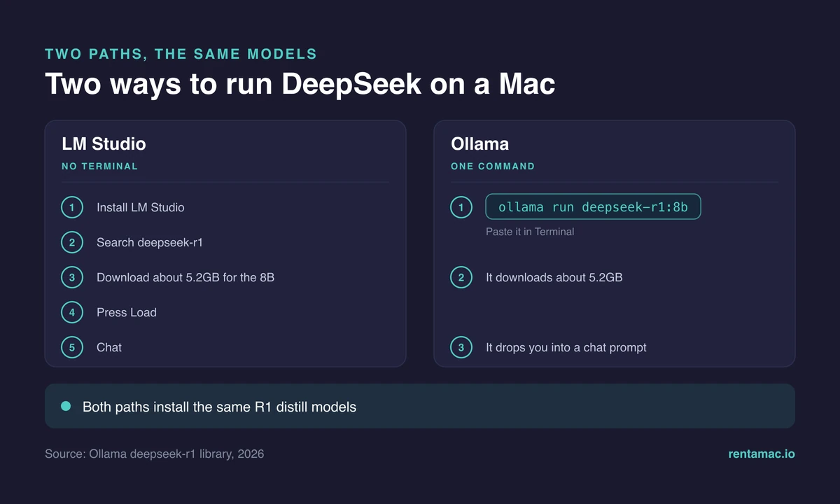The width and height of the screenshot is (840, 504).
Task: Click the 'LM Studio' card heading
Action: 104,143
